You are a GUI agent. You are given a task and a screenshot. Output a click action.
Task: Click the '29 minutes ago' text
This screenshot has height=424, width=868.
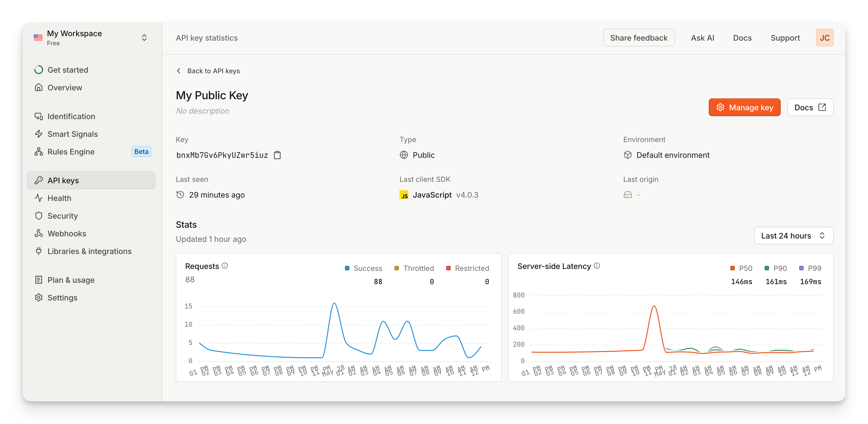click(x=217, y=195)
